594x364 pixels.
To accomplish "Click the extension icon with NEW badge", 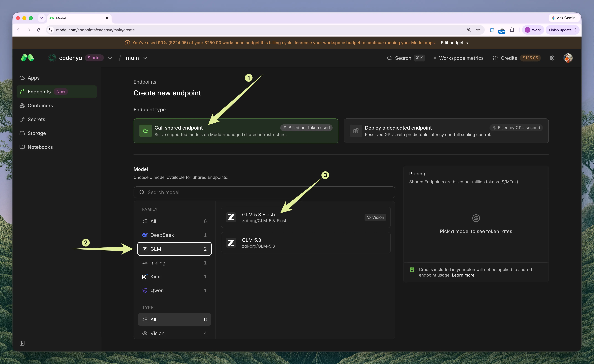I will pos(502,30).
